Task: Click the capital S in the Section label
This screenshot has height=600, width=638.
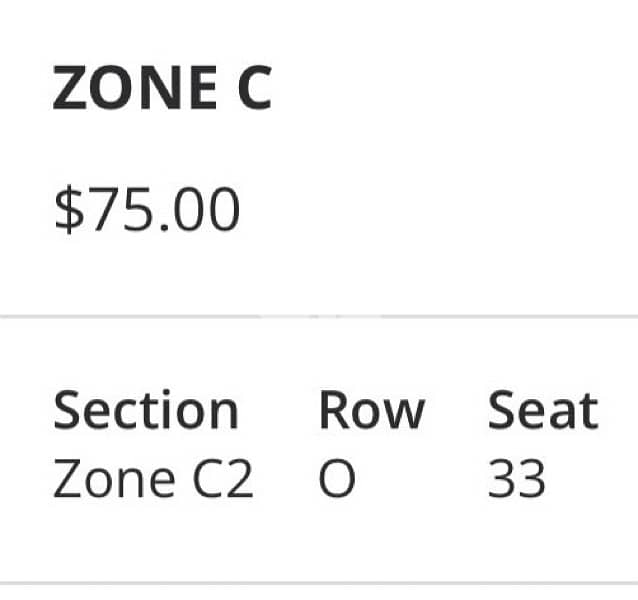Action: pyautogui.click(x=68, y=411)
